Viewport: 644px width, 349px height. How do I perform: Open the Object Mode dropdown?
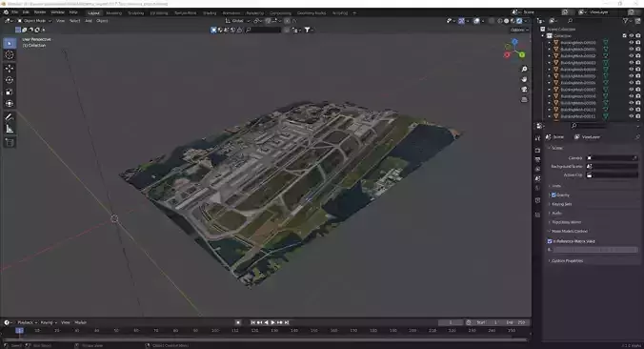pos(34,21)
